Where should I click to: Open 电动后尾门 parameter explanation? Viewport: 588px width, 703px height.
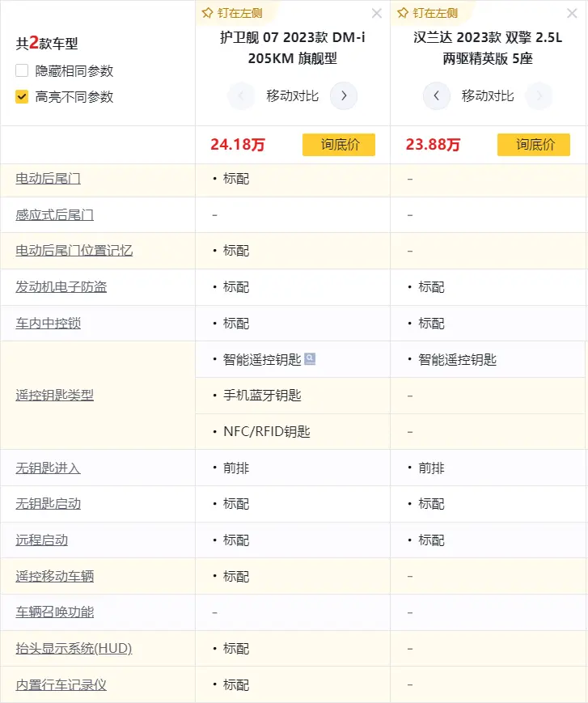click(x=49, y=179)
